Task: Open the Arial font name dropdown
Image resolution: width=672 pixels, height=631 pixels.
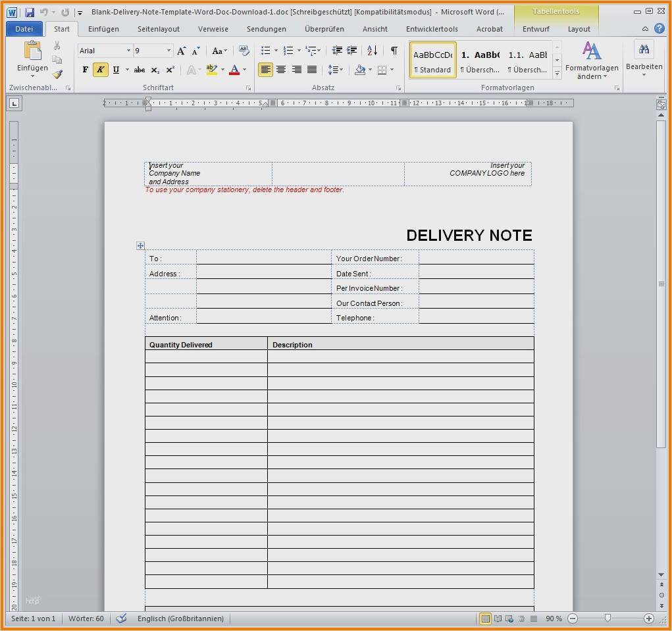Action: 128,51
